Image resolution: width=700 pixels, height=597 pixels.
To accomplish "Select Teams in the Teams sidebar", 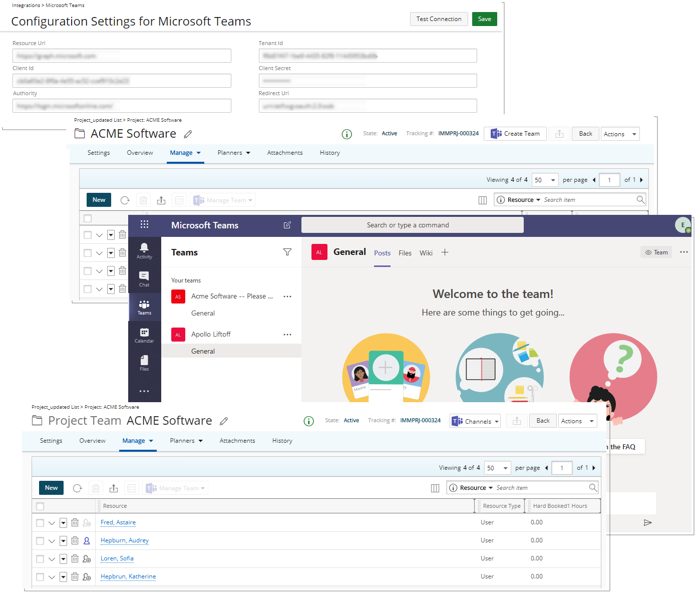I will click(144, 307).
